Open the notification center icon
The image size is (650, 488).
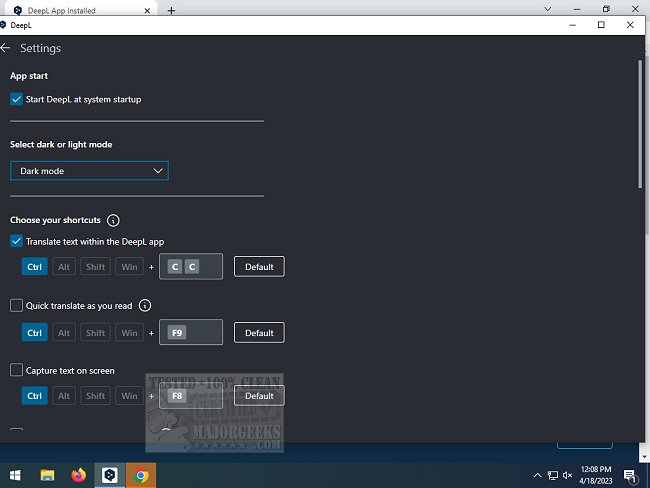coord(630,476)
